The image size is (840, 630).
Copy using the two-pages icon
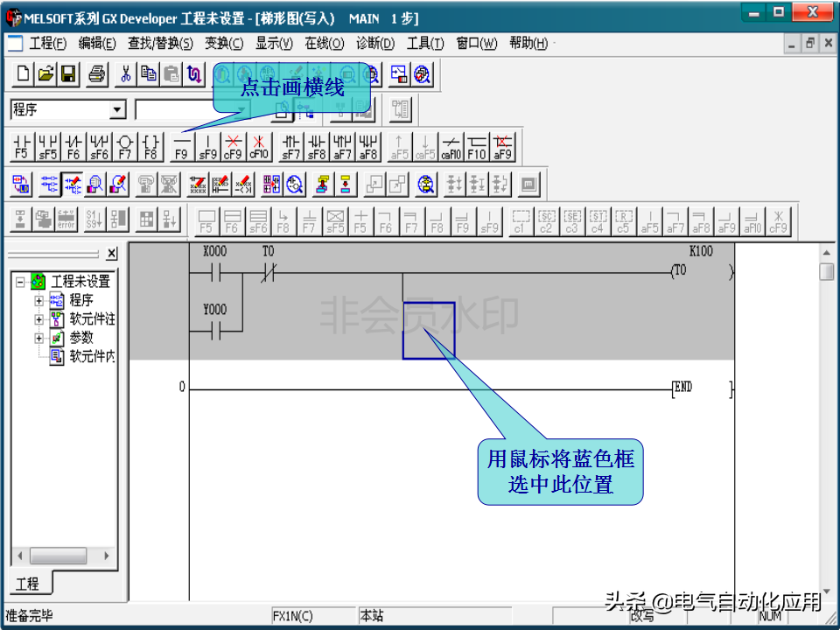(149, 74)
